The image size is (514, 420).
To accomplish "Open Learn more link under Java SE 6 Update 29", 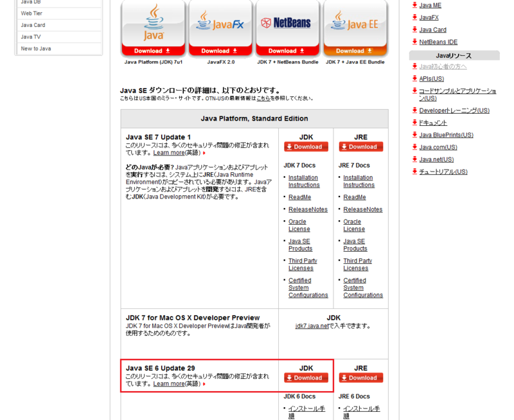I will click(x=169, y=383).
